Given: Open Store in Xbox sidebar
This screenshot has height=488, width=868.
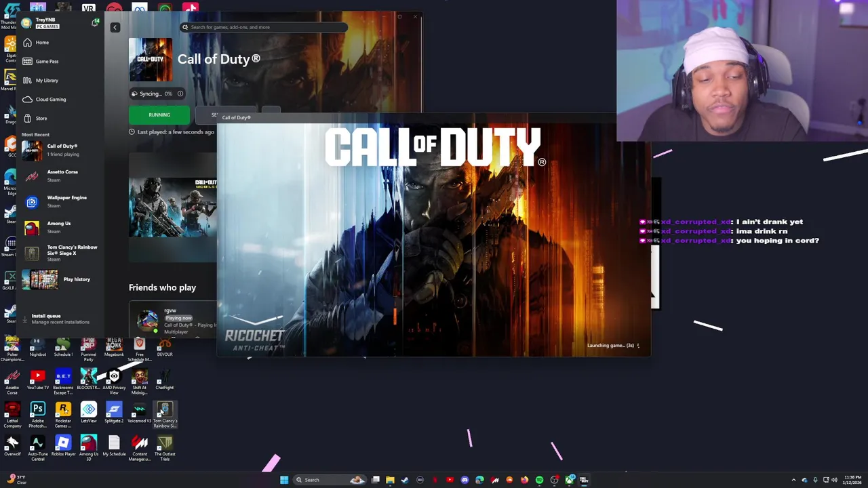Looking at the screenshot, I should [x=61, y=118].
